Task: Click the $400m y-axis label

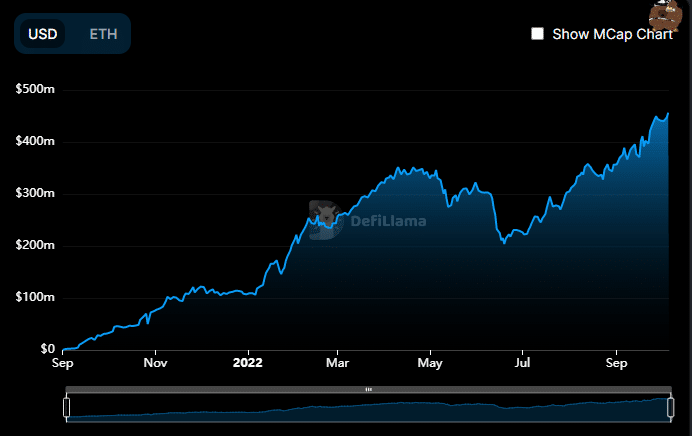Action: [x=35, y=141]
